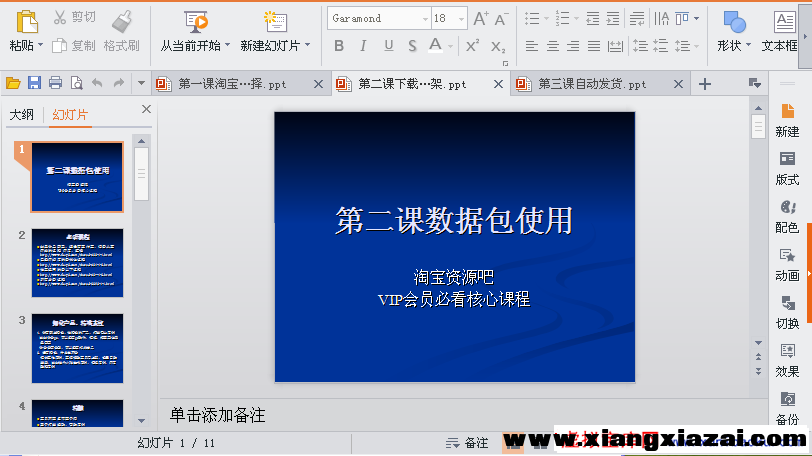
Task: Select the Format Painter (格式刷) brush
Action: (122, 22)
